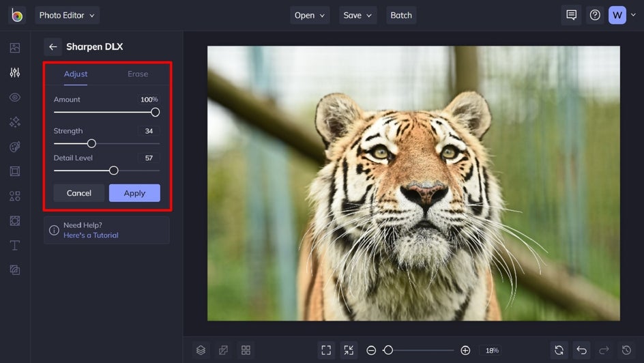644x363 pixels.
Task: Click the undo arrow at bottom right
Action: 581,350
